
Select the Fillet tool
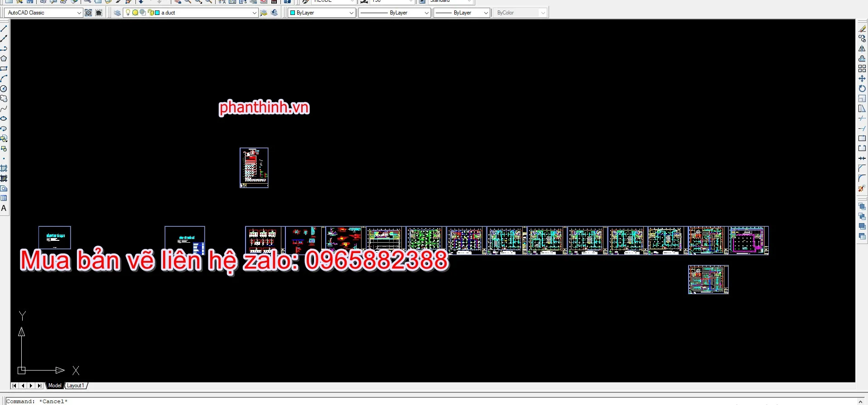[x=862, y=178]
